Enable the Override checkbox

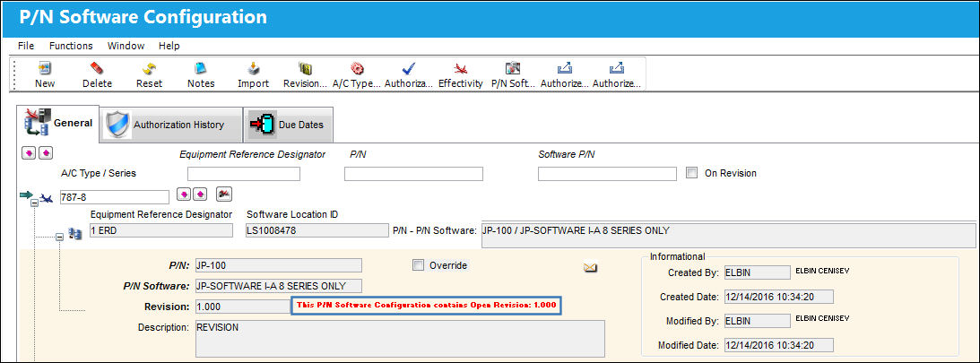(x=418, y=265)
